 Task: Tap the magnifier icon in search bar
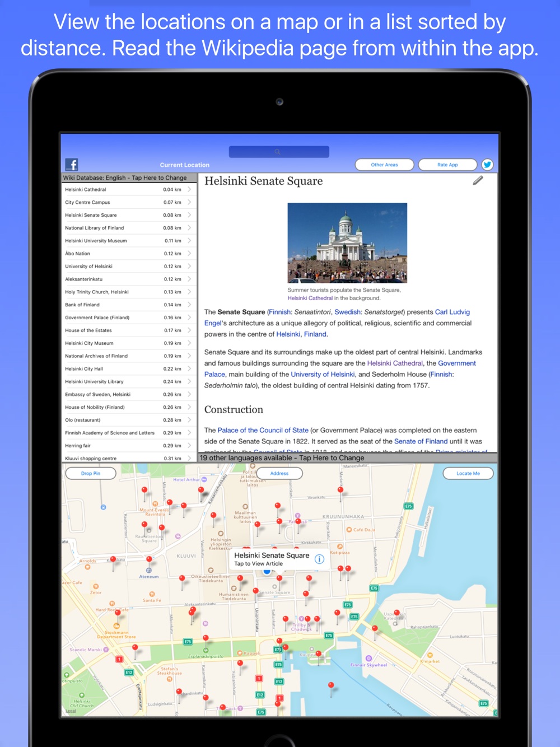click(x=277, y=152)
